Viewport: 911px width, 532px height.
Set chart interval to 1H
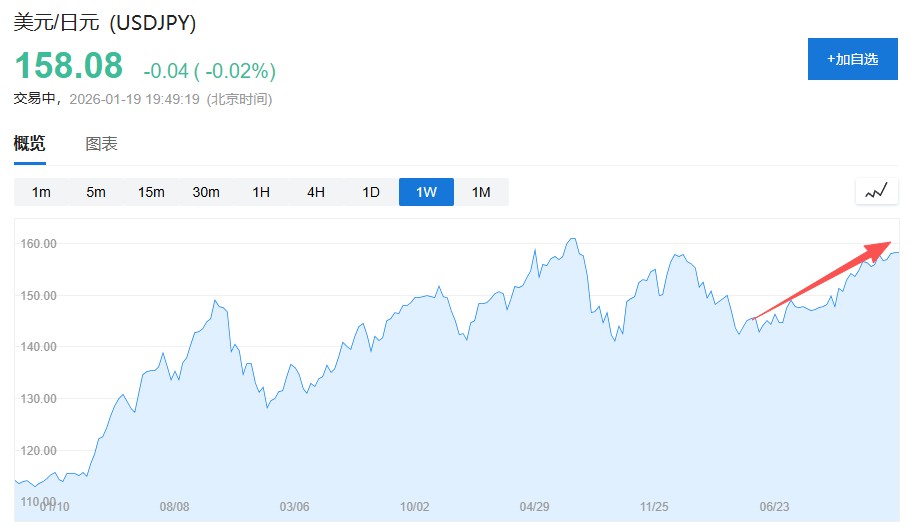pos(261,192)
